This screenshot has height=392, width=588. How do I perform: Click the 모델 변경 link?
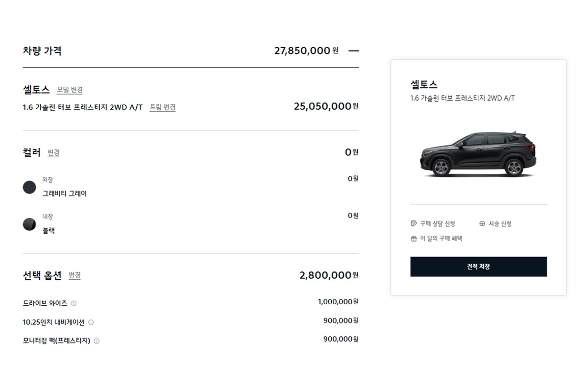tap(70, 90)
